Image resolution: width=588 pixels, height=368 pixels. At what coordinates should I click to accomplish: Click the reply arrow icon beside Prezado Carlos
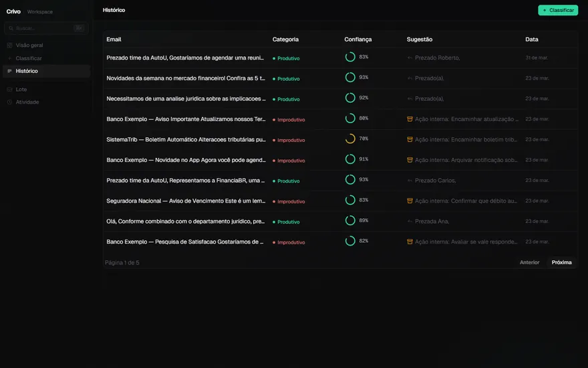pos(410,181)
